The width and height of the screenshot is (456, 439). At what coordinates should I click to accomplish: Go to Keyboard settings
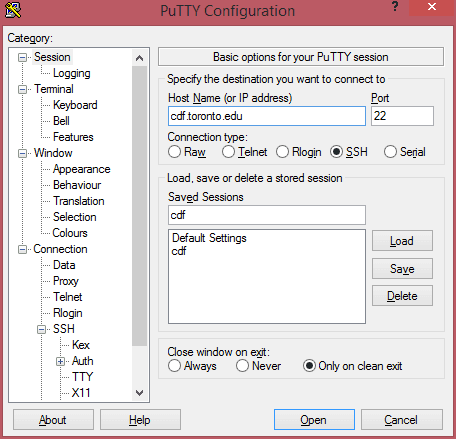(75, 105)
